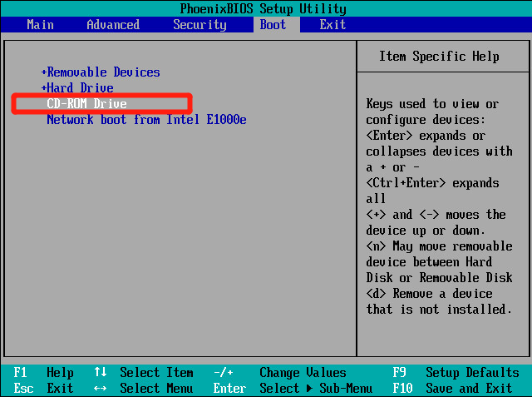Click the Enter key legend
Viewport: 532px width, 397px height.
pos(229,388)
